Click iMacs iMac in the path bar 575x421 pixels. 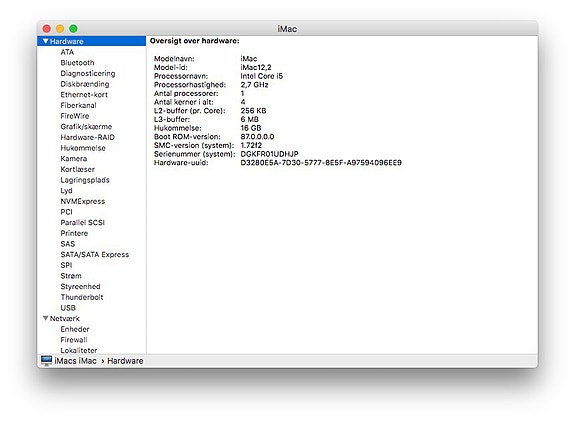[x=76, y=361]
